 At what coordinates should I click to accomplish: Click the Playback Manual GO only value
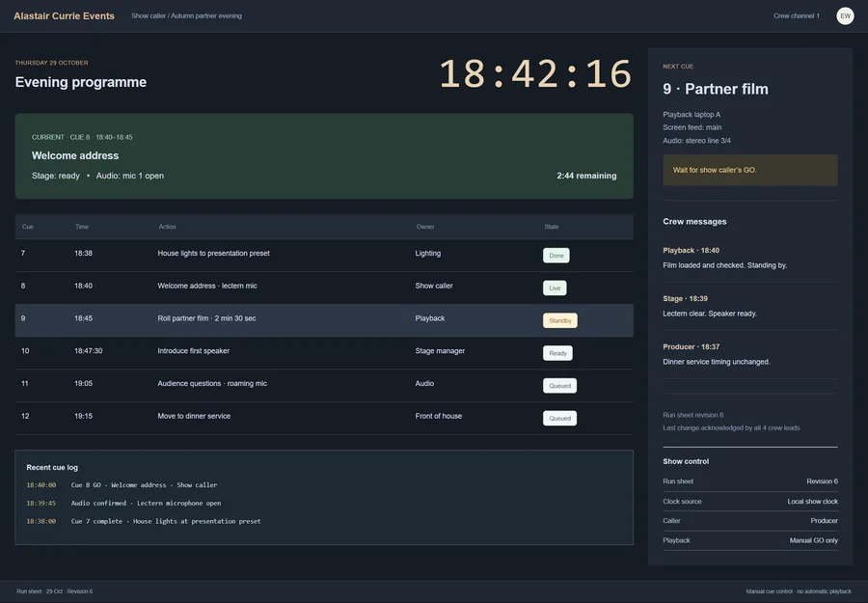click(x=813, y=540)
